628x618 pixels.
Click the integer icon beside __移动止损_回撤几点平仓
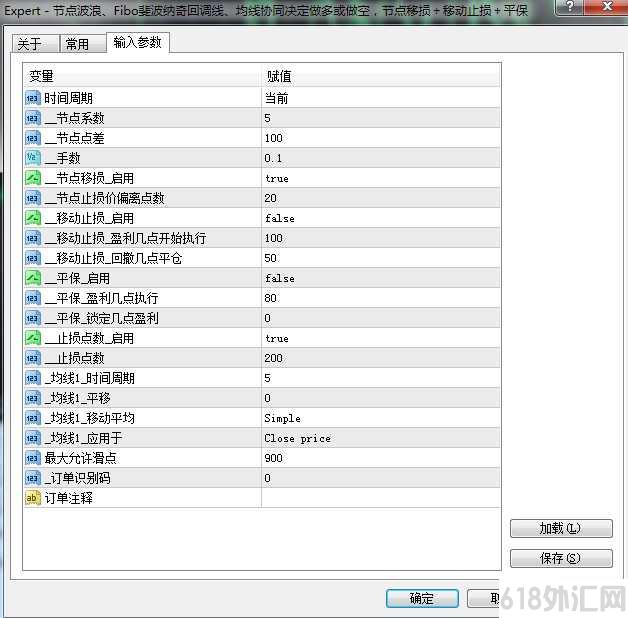(33, 258)
